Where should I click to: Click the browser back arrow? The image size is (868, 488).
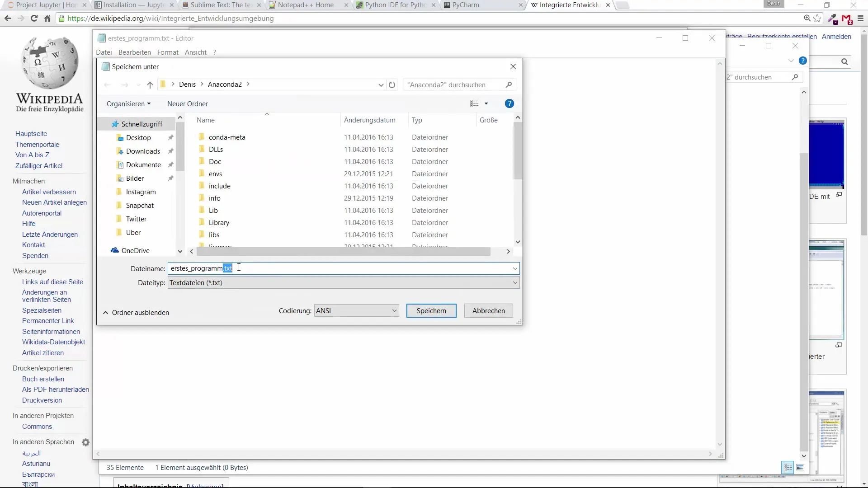click(8, 19)
